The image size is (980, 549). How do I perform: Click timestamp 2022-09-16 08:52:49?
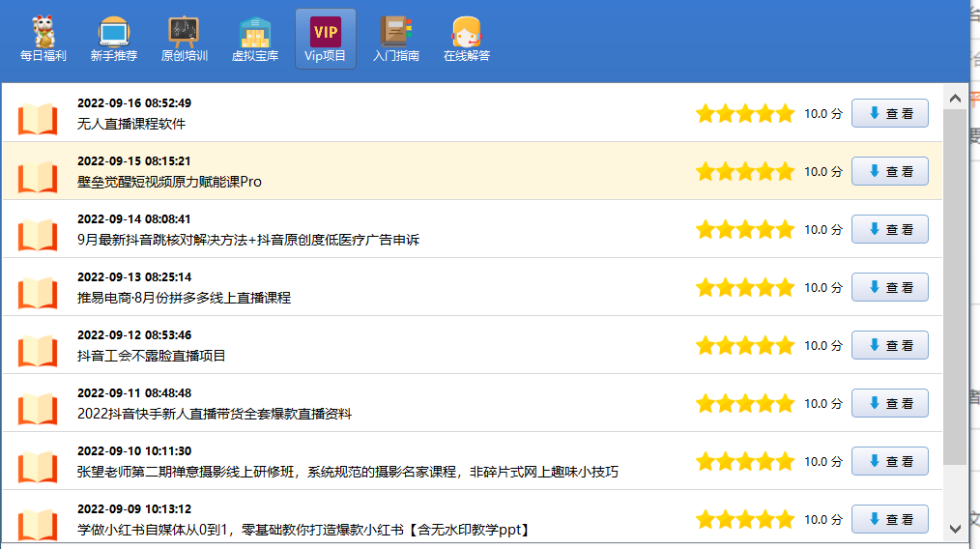pos(134,103)
